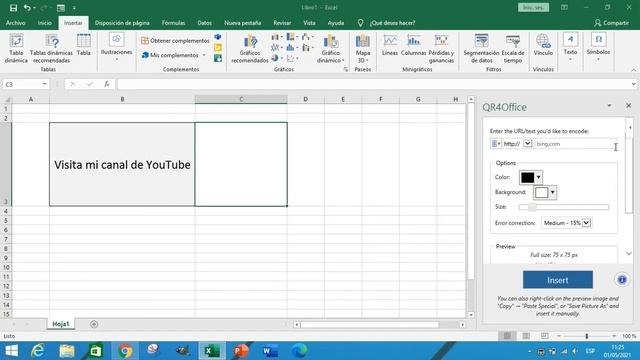Open the Revisar tab
This screenshot has height=360, width=640.
pyautogui.click(x=282, y=23)
